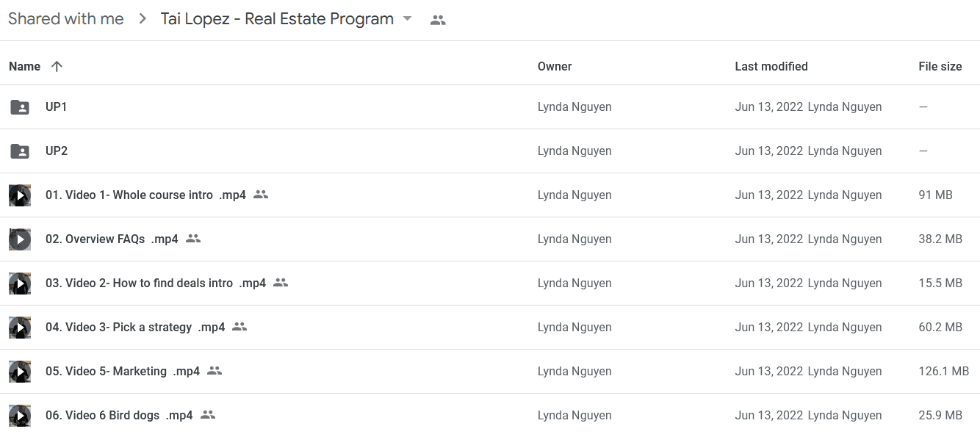The image size is (980, 437).
Task: Click the Last modified column header
Action: [x=771, y=66]
